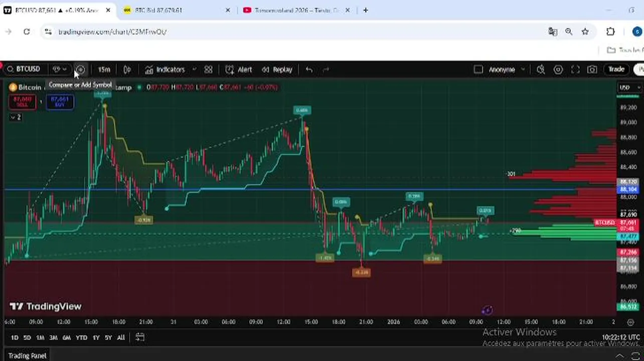Expand the collapsed indicators legend showing 2
Viewport: 644px width, 361px height.
coord(16,117)
